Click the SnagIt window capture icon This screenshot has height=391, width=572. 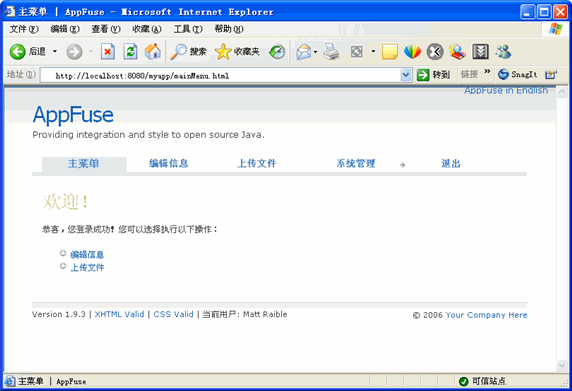(550, 74)
